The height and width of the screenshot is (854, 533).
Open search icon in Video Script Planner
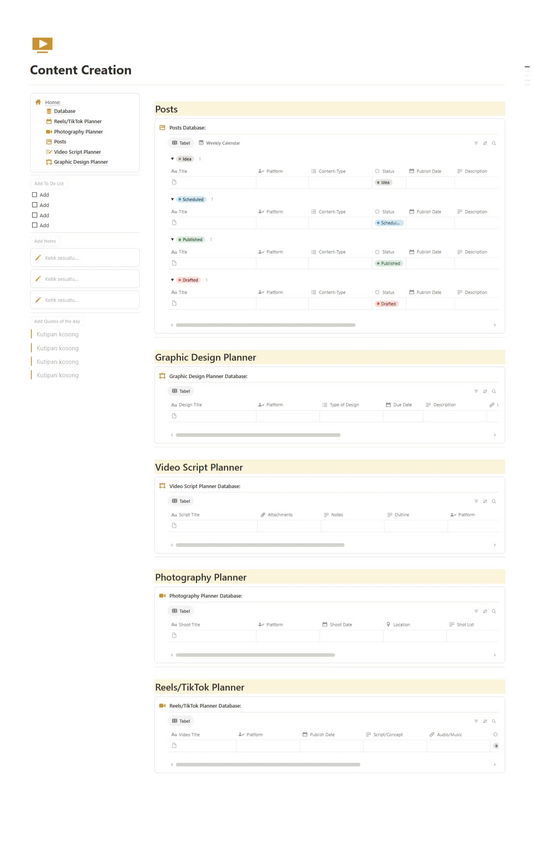point(494,502)
